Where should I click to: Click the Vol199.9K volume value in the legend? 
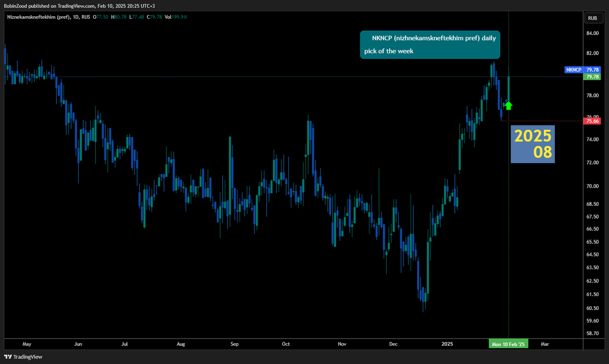176,18
